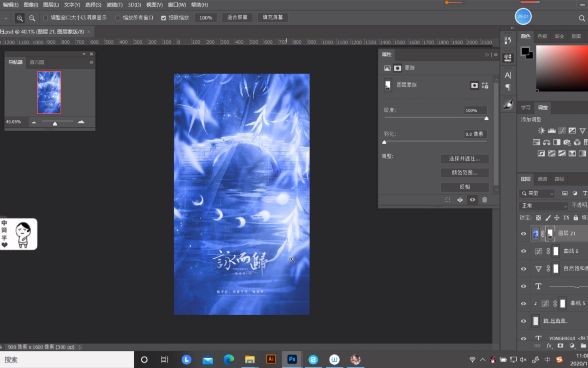Add a Brightness/Contrast adjustment

pos(541,130)
